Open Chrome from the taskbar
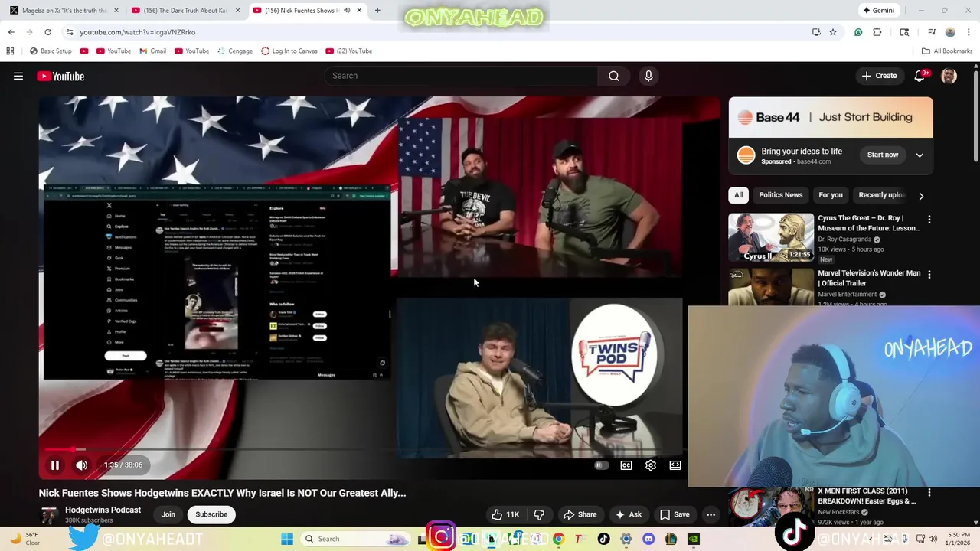This screenshot has height=551, width=980. [x=559, y=539]
